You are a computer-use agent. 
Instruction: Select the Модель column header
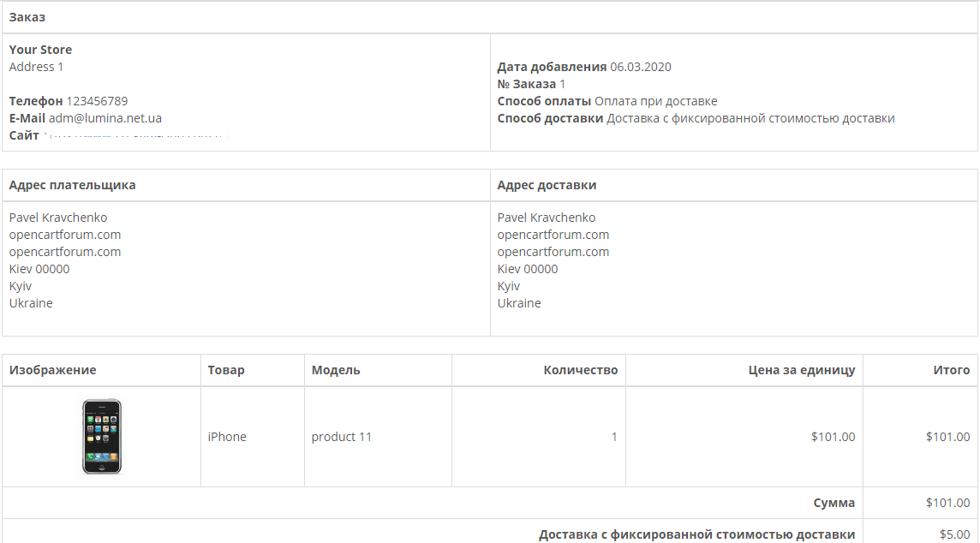click(336, 370)
